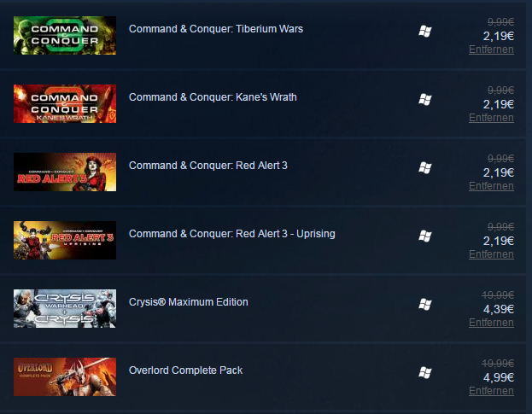Click Windows icon for Red Alert 3 Uprising
Image resolution: width=532 pixels, height=414 pixels.
tap(424, 236)
